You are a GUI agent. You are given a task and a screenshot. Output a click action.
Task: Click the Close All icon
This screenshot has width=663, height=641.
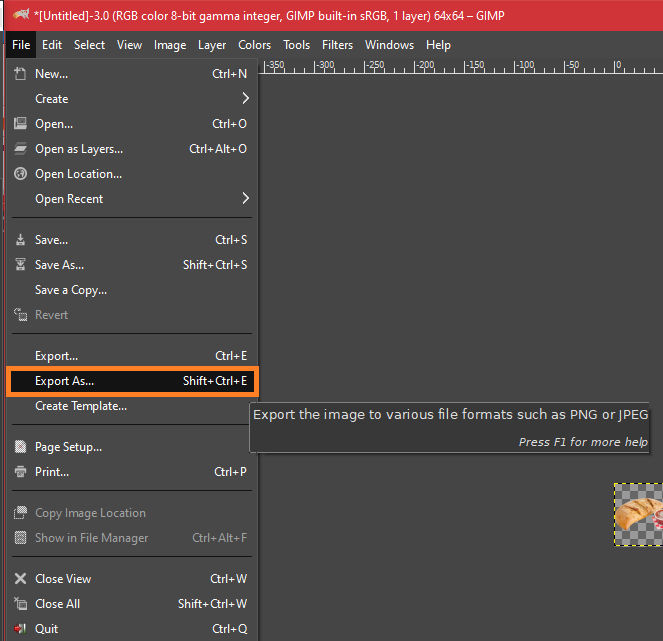(x=20, y=603)
